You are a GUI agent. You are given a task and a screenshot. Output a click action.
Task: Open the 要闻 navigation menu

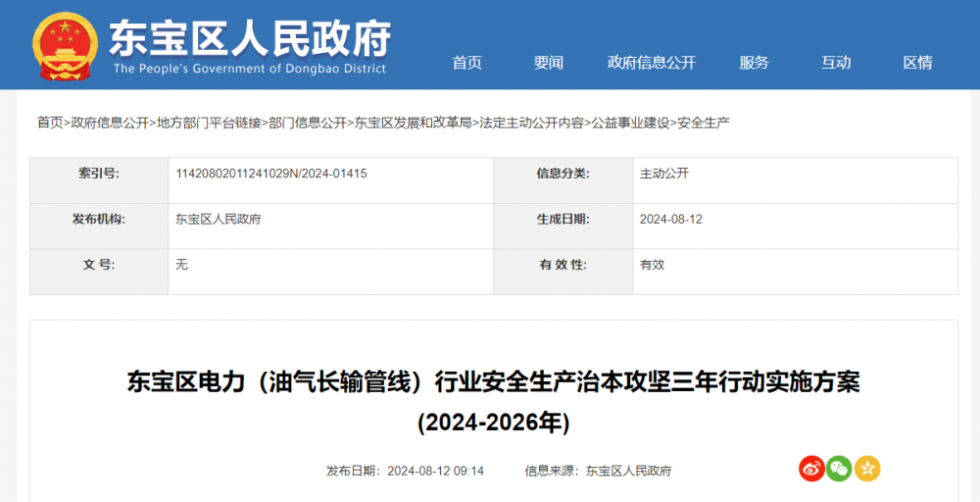[548, 63]
